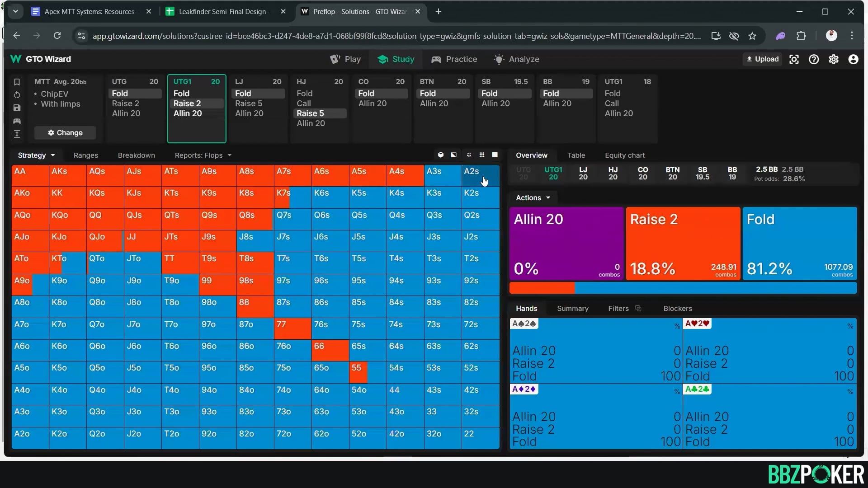Select the 77 hand cell in matrix
This screenshot has height=488, width=868.
(292, 328)
